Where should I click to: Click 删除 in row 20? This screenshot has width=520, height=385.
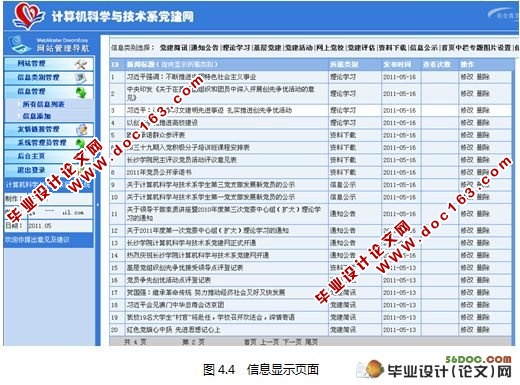pos(483,330)
